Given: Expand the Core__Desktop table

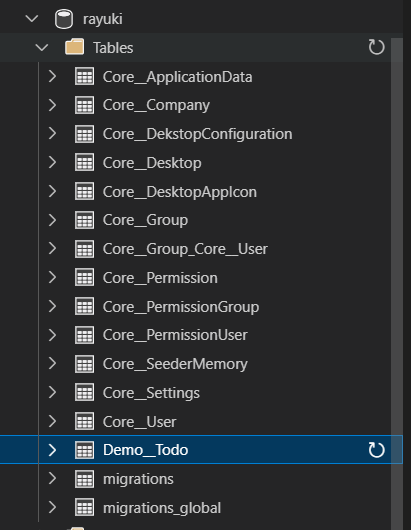Looking at the screenshot, I should coord(52,163).
